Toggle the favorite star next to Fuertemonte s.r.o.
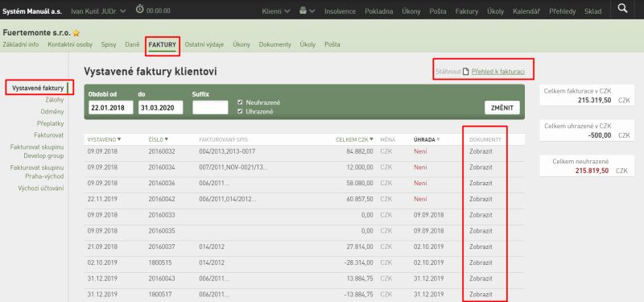This screenshot has height=302, width=644. [76, 33]
